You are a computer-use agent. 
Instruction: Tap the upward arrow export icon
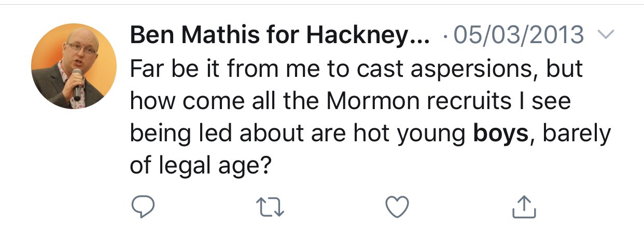coord(524,207)
